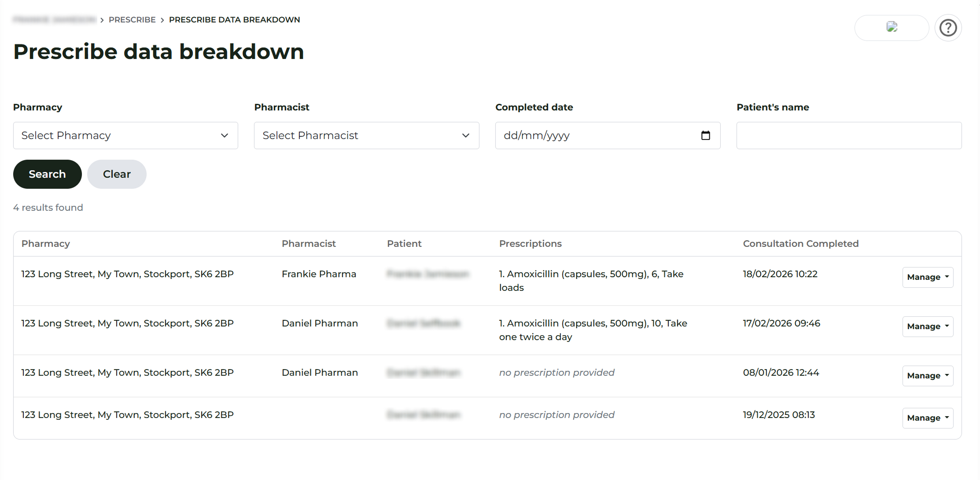The image size is (980, 480).
Task: Click the Pharmacy column header
Action: pos(46,244)
